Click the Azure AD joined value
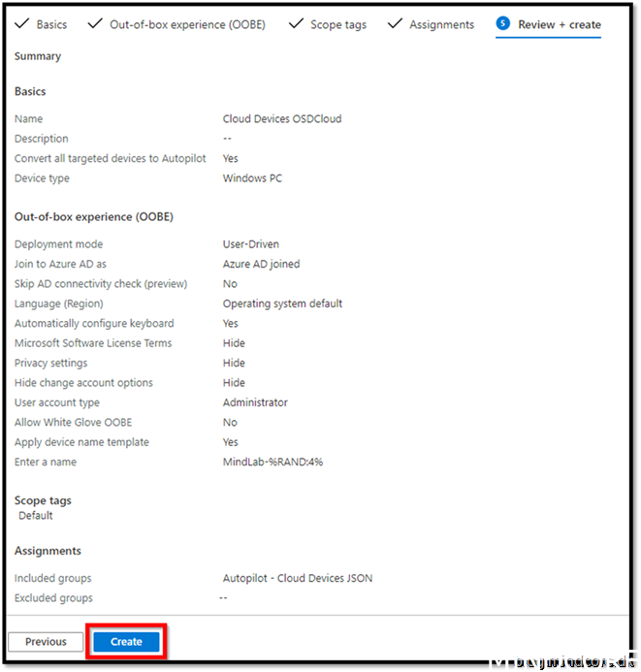641x672 pixels. tap(261, 264)
